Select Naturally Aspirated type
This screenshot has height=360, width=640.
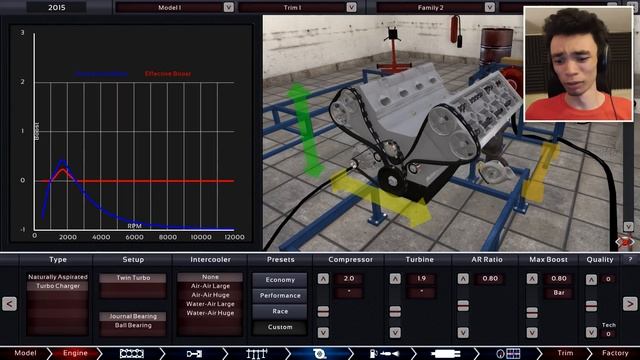(58, 277)
